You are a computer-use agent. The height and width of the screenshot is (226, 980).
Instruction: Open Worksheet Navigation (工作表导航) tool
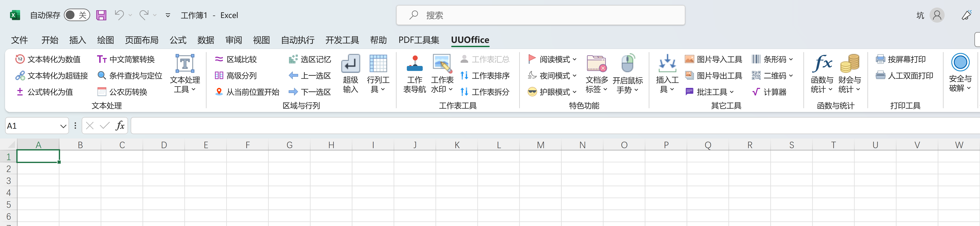click(x=414, y=64)
